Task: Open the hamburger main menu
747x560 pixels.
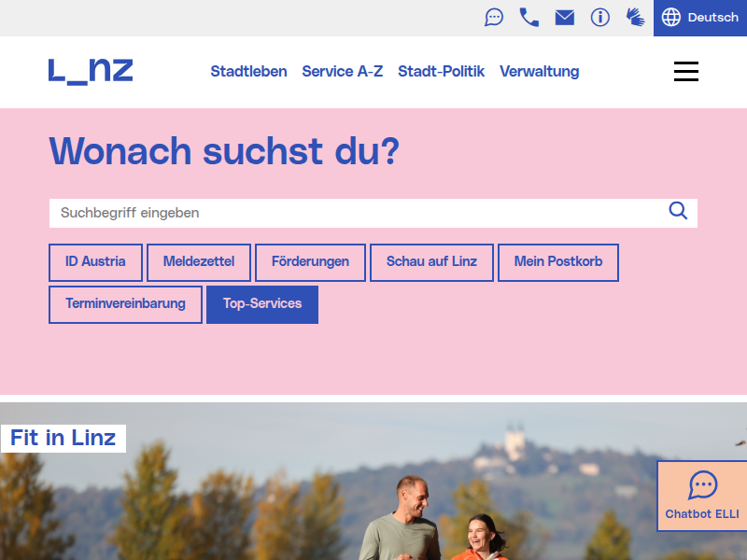Action: point(686,72)
